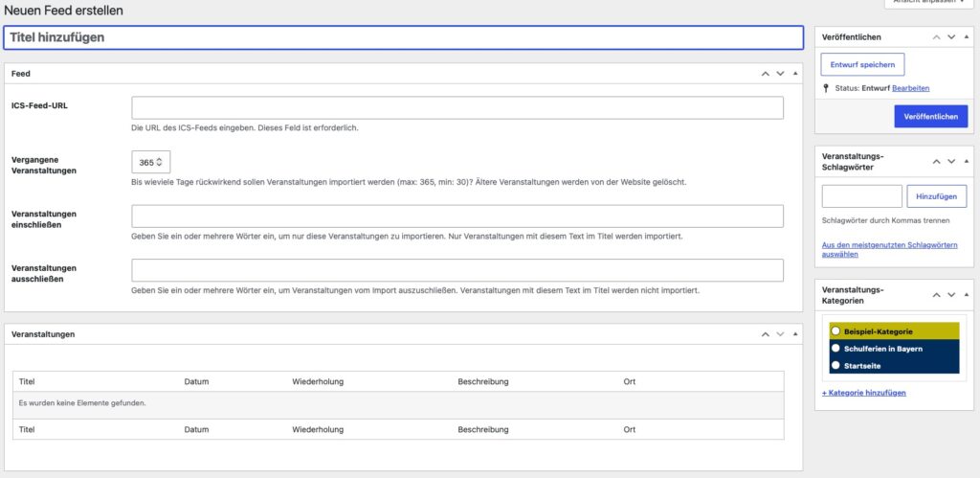
Task: Move Veranstaltungs-Schlagwörter box down
Action: click(x=951, y=162)
